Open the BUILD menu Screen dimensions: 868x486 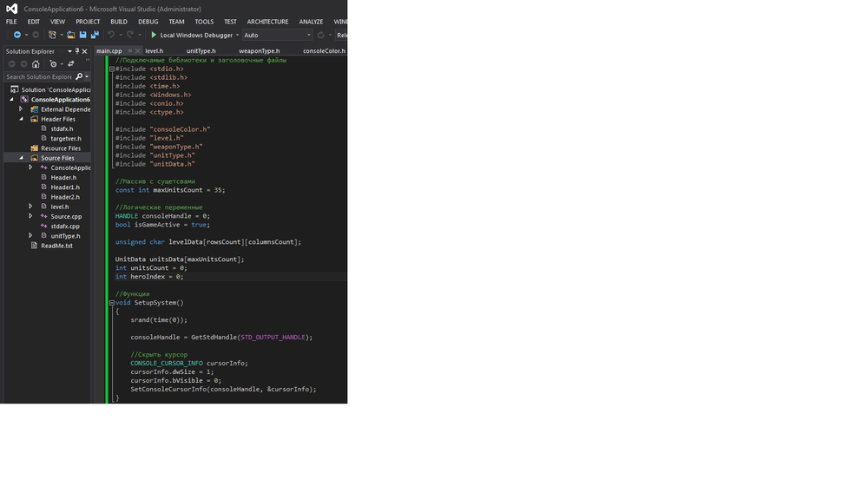(x=119, y=22)
